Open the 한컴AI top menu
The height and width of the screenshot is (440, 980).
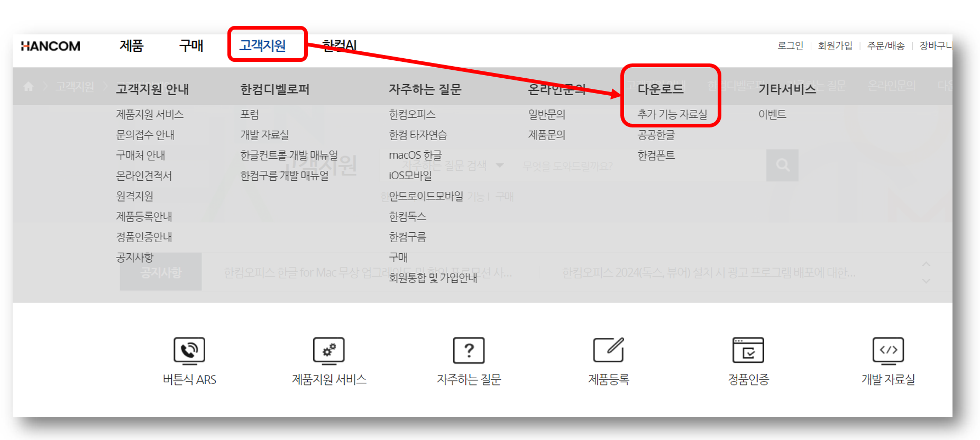point(339,45)
